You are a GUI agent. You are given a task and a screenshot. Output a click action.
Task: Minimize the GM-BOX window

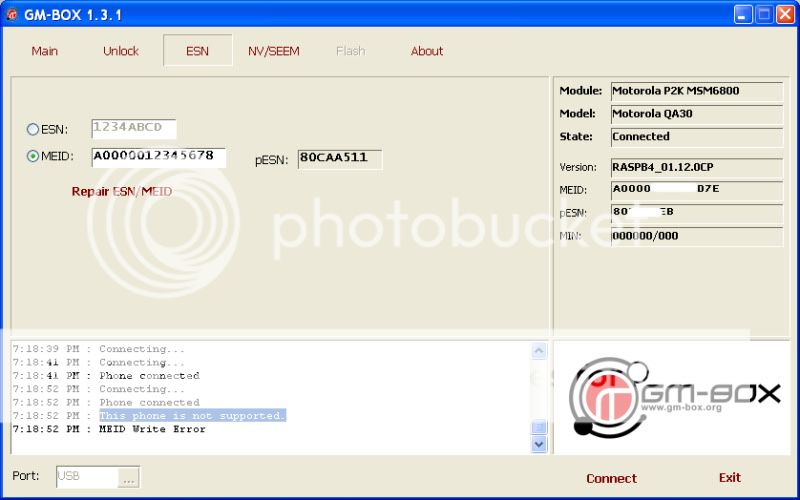pos(743,14)
